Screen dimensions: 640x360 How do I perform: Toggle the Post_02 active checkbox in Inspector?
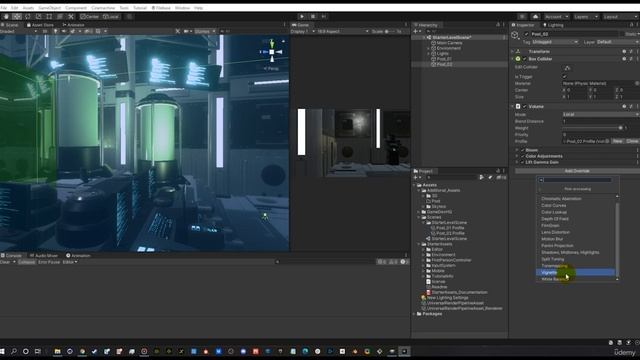click(x=526, y=34)
